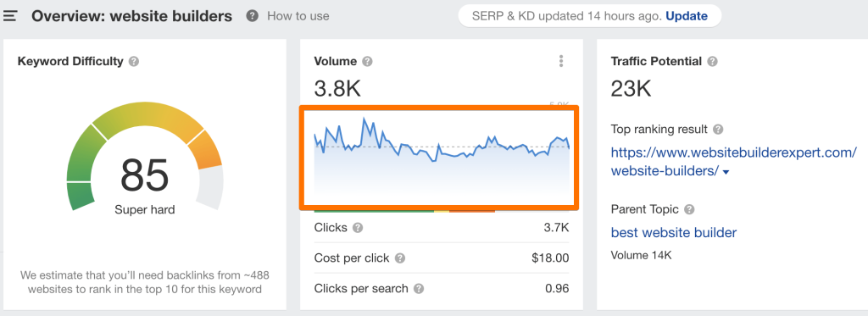Open websitebuilderexpert.com top ranking URL

734,162
